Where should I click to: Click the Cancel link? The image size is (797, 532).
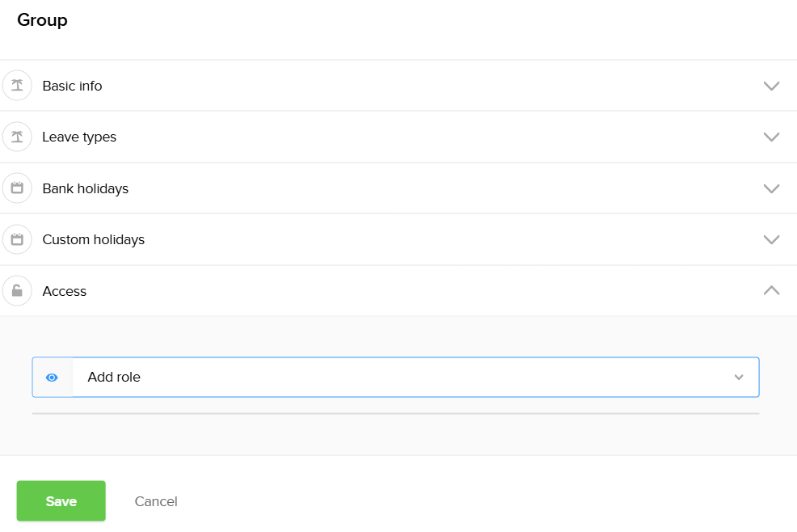(x=156, y=501)
